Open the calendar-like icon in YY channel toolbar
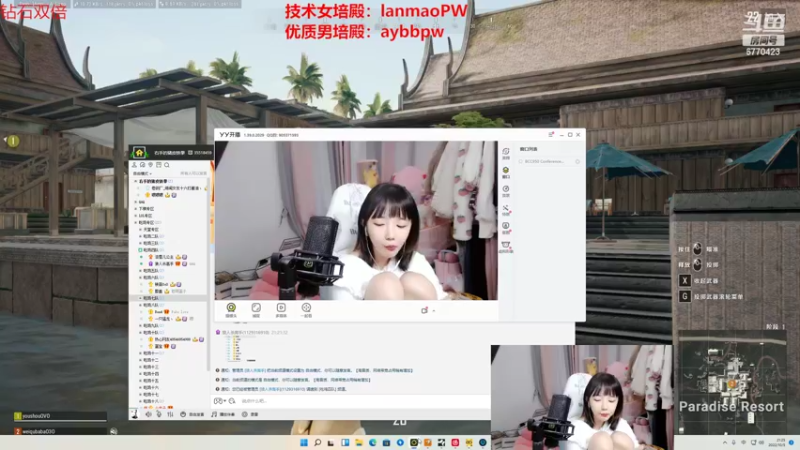Viewport: 800px width, 450px height. [159, 165]
